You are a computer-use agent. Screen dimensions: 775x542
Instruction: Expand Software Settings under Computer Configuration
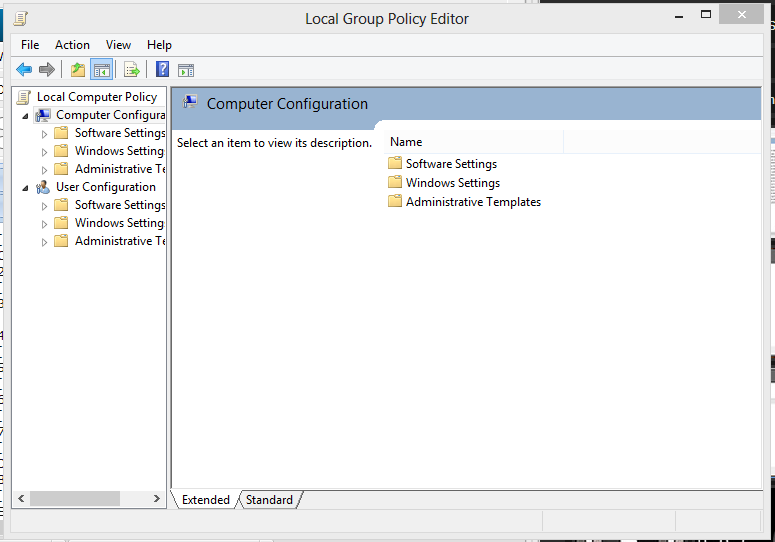(44, 134)
